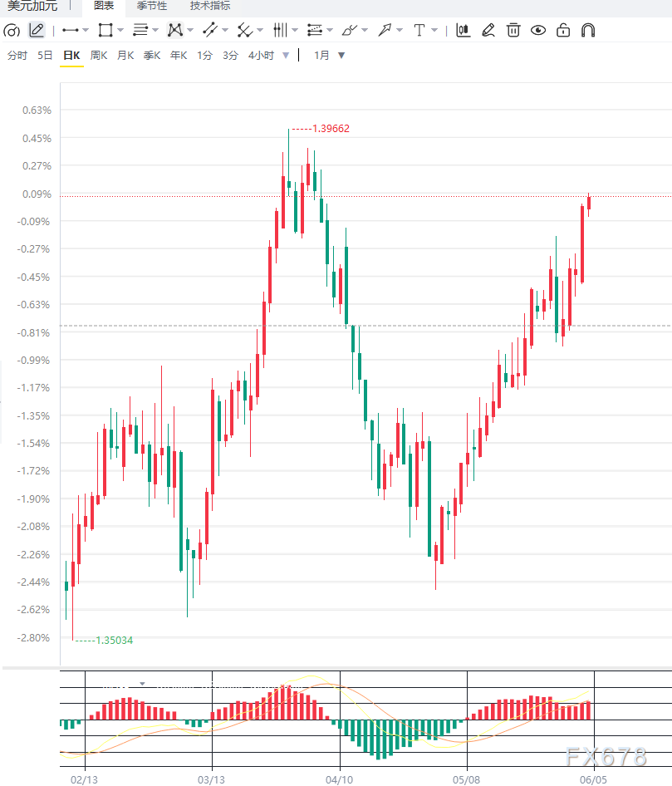Select the 1分 timeframe
The width and height of the screenshot is (672, 786).
point(204,55)
